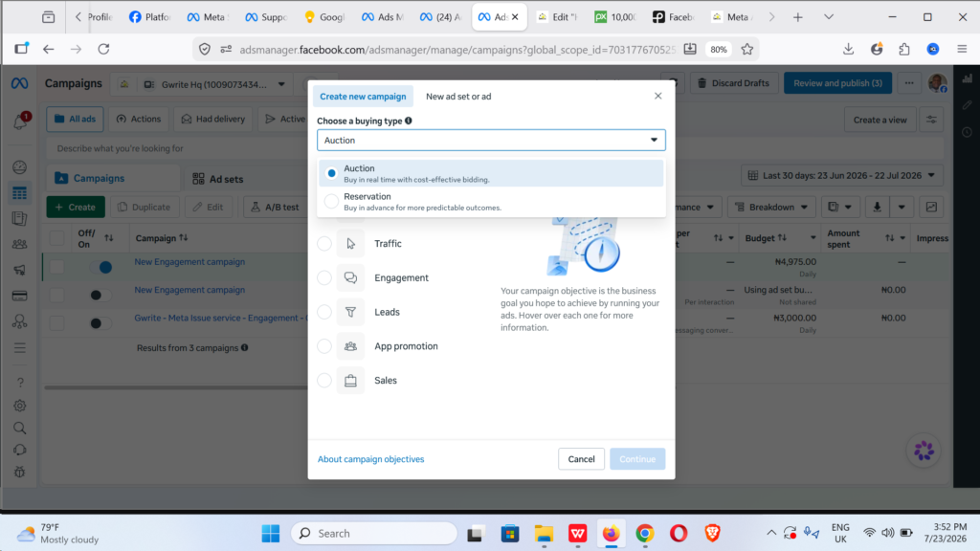980x551 pixels.
Task: Open the Gwrite Hq account dropdown
Action: (x=215, y=84)
